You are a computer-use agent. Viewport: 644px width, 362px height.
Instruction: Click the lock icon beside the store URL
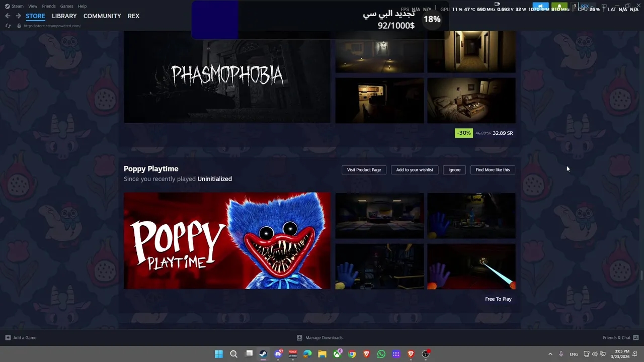pyautogui.click(x=19, y=26)
